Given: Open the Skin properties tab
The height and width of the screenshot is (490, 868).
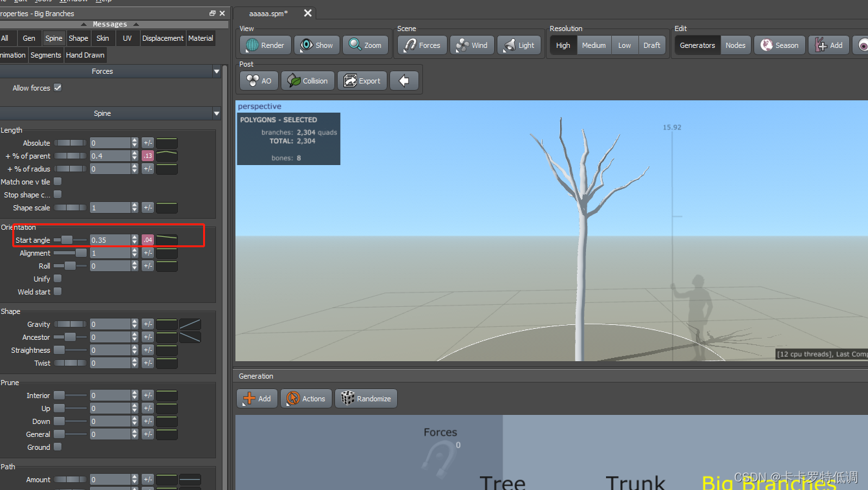Looking at the screenshot, I should tap(103, 39).
